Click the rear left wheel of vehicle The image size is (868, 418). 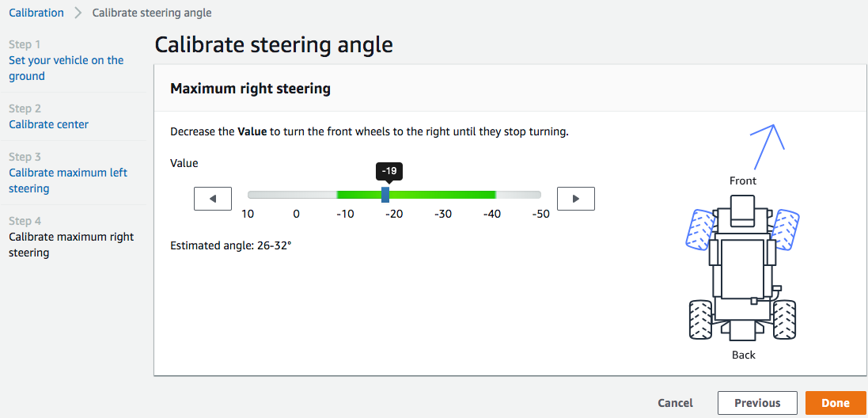pos(701,318)
